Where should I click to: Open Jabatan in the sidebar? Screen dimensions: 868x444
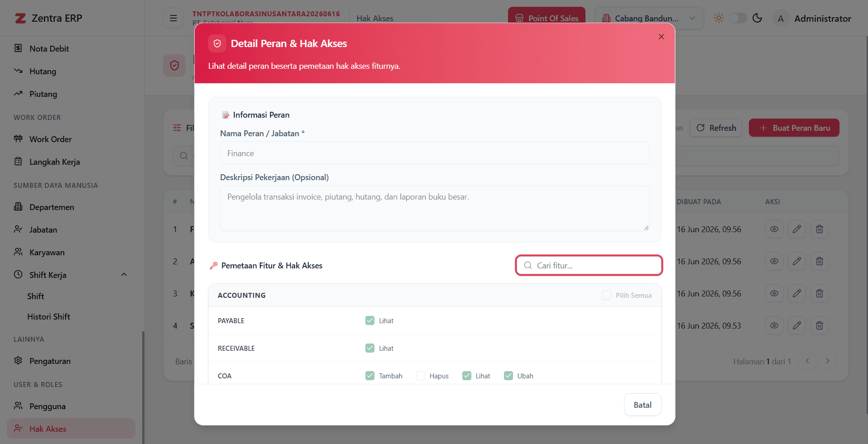click(x=71, y=229)
